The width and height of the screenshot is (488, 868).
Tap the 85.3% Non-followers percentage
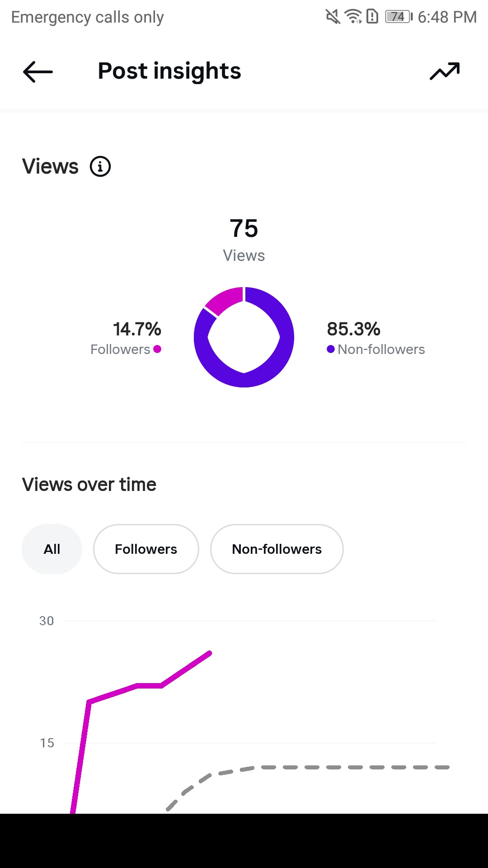tap(353, 329)
